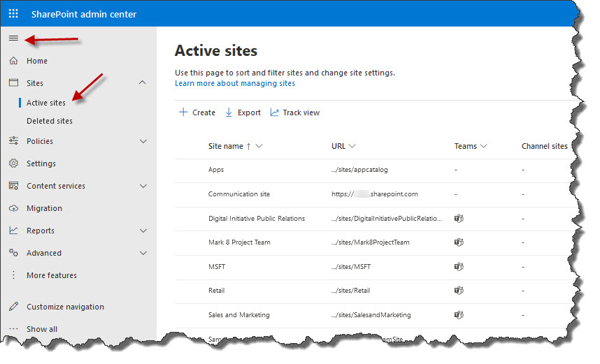Click Teams icon in Digital Initiative row
Image resolution: width=600 pixels, height=364 pixels.
(459, 218)
